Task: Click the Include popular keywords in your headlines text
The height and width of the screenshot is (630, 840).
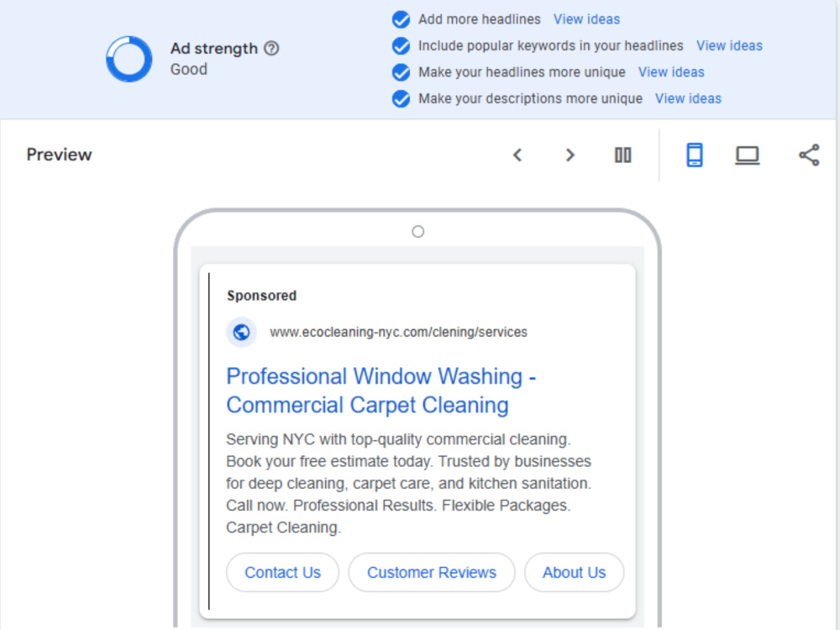Action: [x=551, y=45]
